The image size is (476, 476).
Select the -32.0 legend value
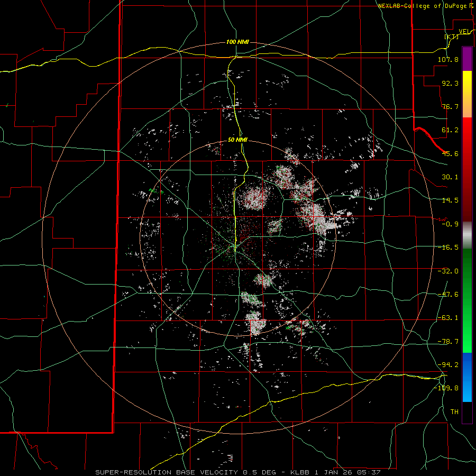448,271
